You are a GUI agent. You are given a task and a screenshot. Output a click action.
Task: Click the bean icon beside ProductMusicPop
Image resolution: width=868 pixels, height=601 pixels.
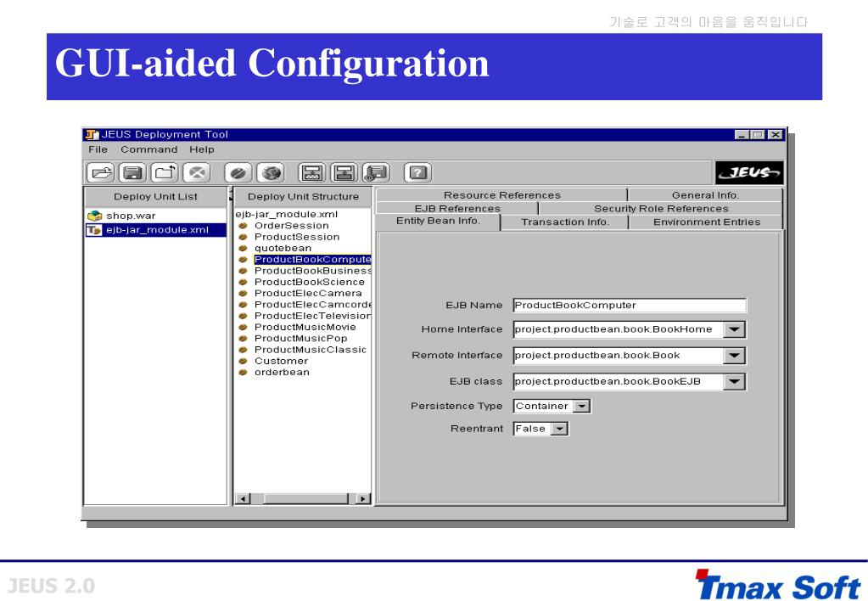point(243,339)
